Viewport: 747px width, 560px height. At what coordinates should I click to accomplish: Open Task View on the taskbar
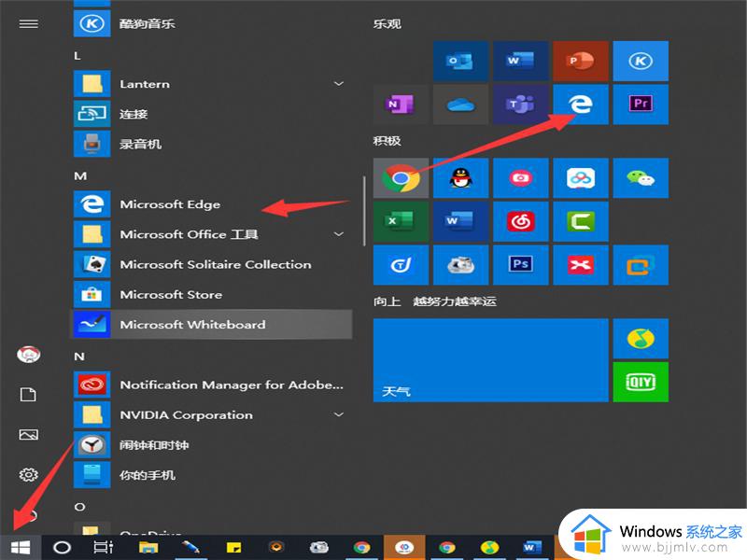[x=103, y=548]
